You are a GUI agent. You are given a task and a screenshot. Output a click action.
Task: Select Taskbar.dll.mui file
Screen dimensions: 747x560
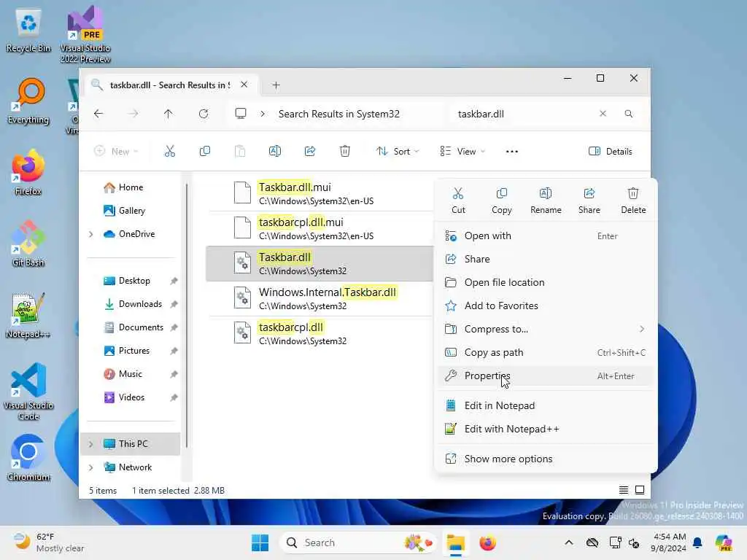point(320,193)
